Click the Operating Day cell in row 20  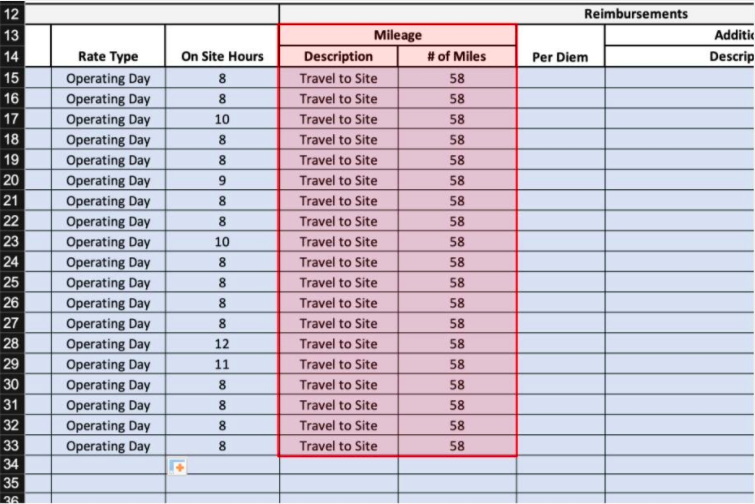click(x=108, y=181)
